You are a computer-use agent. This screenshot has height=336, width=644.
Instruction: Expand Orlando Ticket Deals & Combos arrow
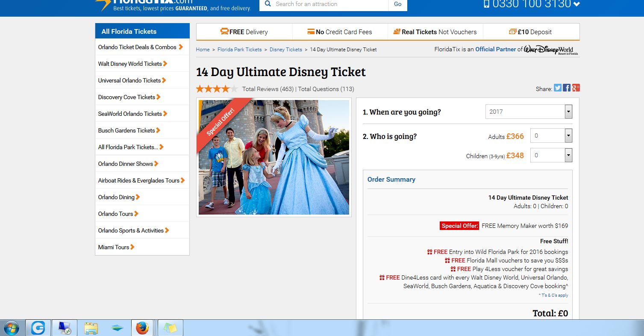(x=181, y=47)
